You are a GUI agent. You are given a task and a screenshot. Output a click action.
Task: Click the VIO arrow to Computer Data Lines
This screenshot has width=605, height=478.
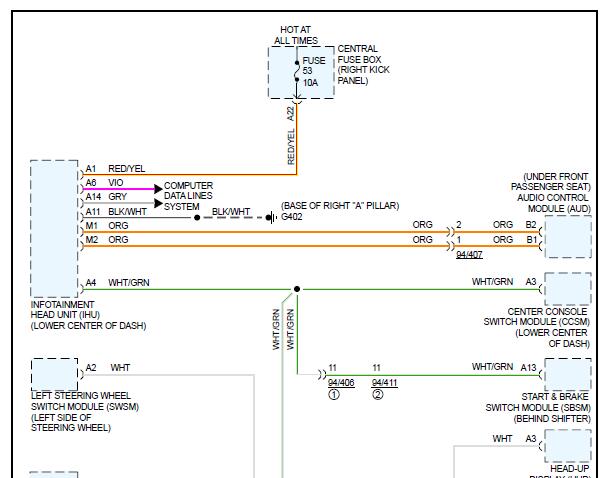(x=158, y=189)
